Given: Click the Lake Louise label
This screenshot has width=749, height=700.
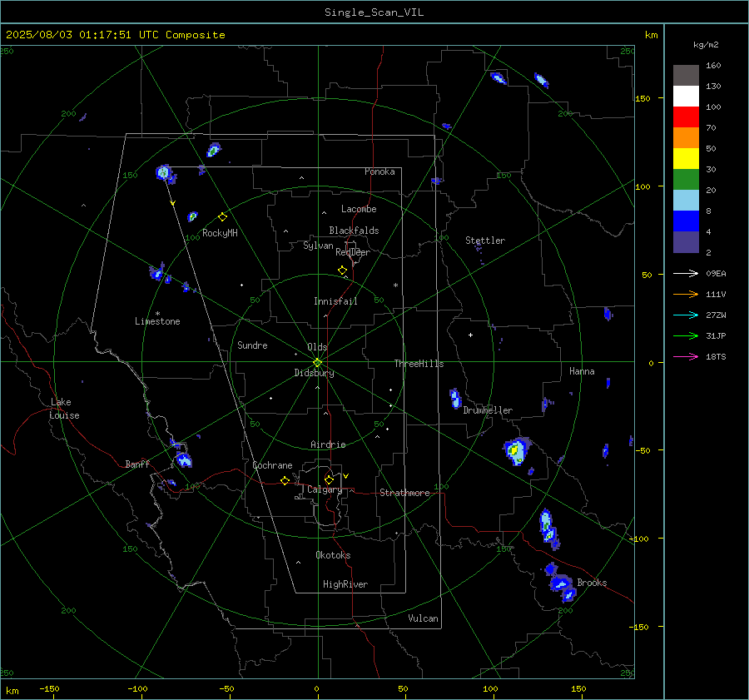Looking at the screenshot, I should pyautogui.click(x=64, y=409).
